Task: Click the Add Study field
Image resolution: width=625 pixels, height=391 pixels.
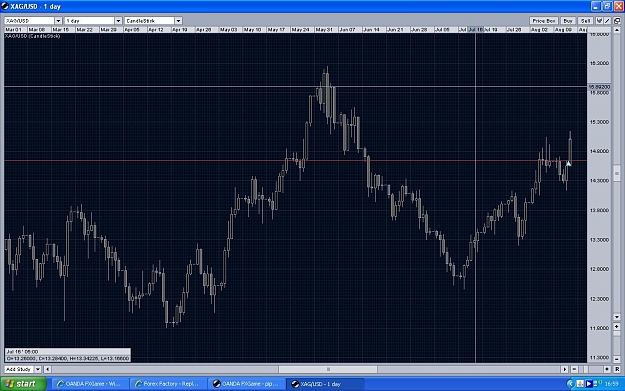Action: point(19,369)
